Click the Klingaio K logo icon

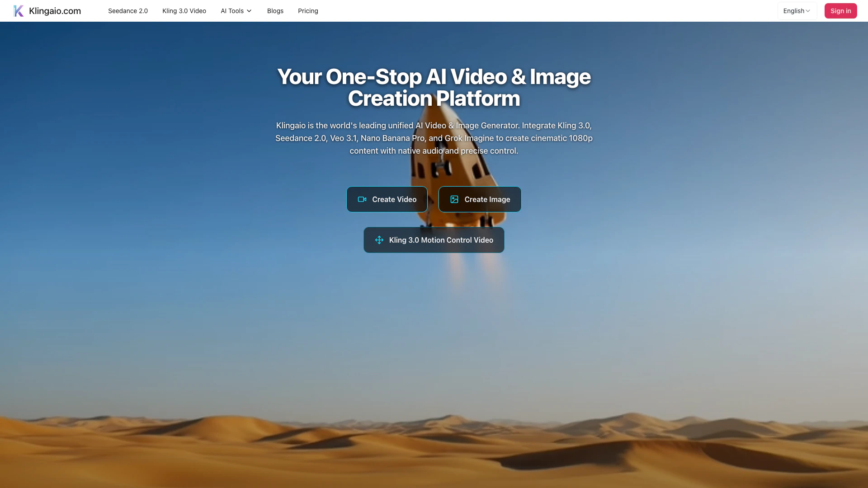tap(18, 11)
